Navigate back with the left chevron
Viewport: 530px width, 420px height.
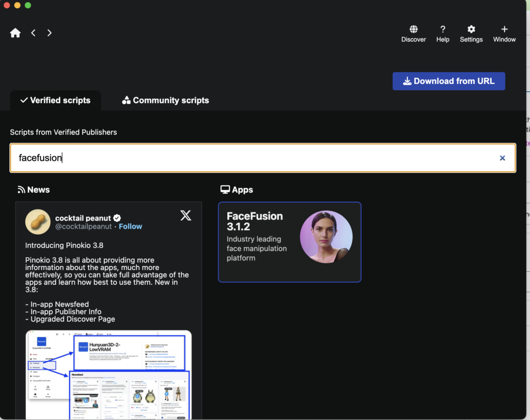[33, 33]
